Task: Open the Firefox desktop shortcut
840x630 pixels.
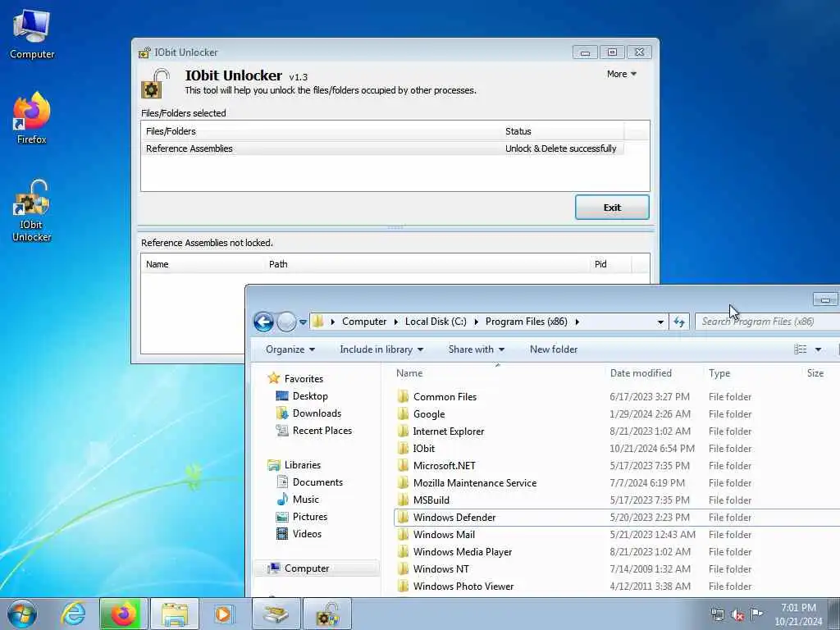Action: (x=32, y=118)
